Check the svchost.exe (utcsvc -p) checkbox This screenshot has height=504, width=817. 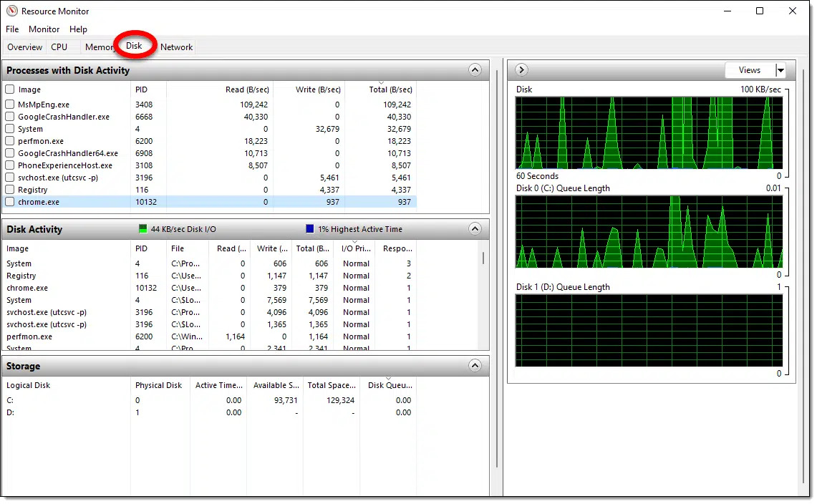pyautogui.click(x=10, y=178)
